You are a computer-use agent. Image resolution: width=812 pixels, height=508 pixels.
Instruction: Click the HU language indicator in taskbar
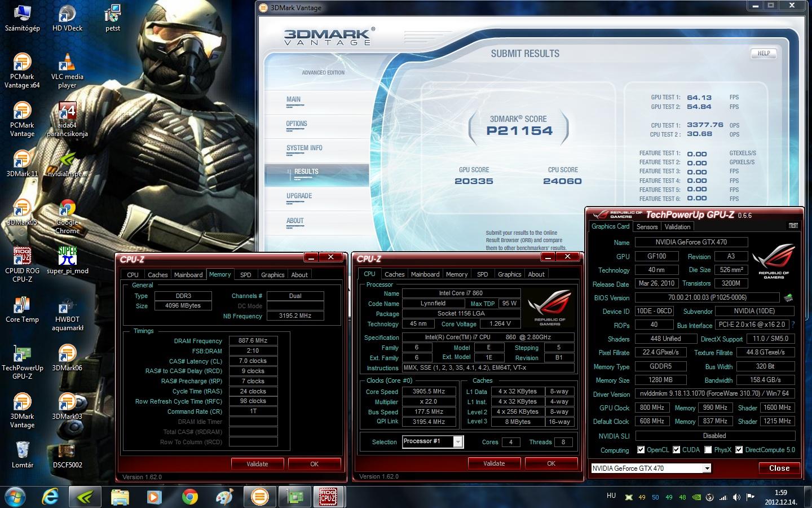pos(611,496)
